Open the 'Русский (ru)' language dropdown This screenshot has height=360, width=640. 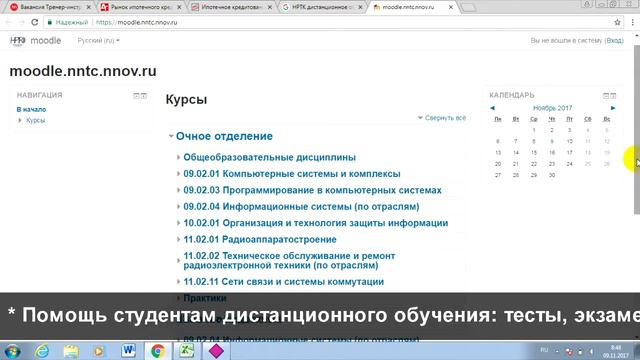(98, 40)
